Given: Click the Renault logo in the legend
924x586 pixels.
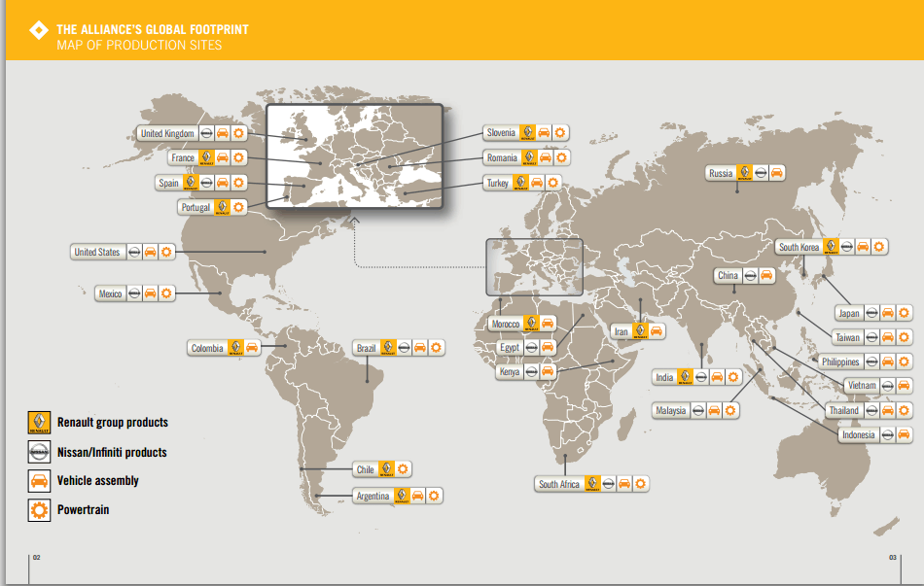Looking at the screenshot, I should (40, 423).
